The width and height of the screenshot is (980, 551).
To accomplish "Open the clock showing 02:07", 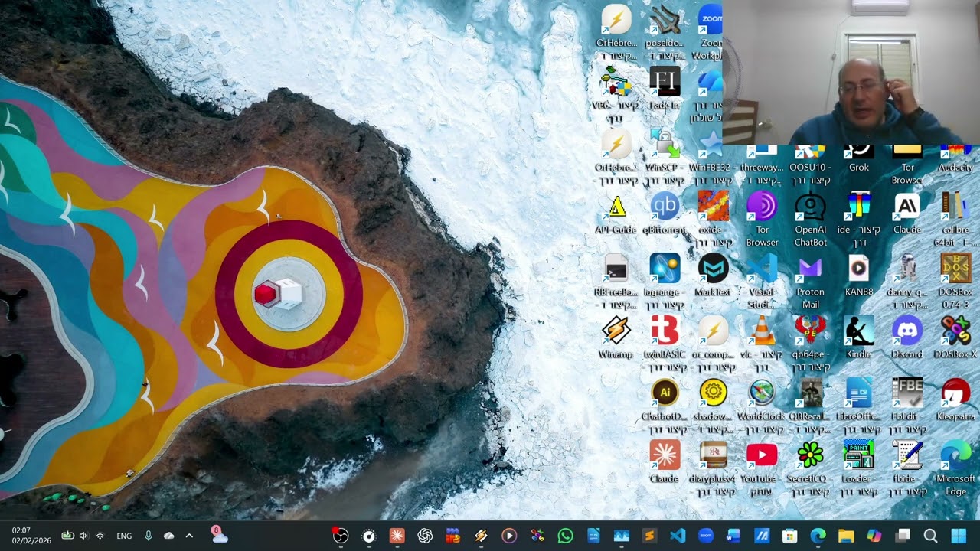I will (x=31, y=536).
